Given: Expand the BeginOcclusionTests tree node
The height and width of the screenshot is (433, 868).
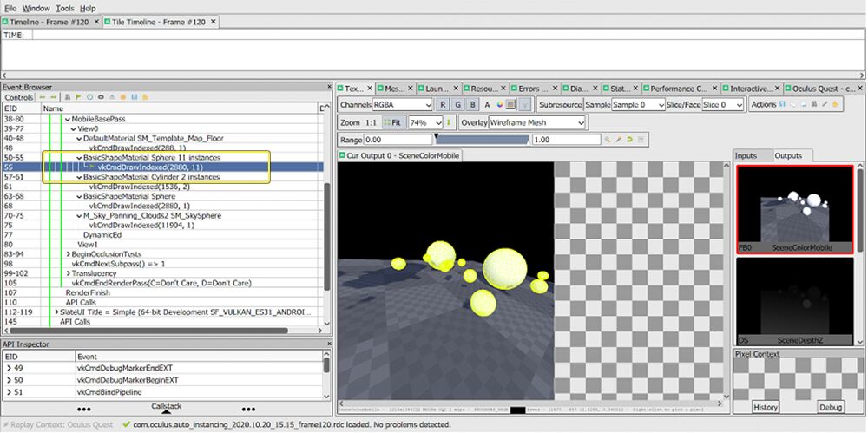Looking at the screenshot, I should 69,253.
